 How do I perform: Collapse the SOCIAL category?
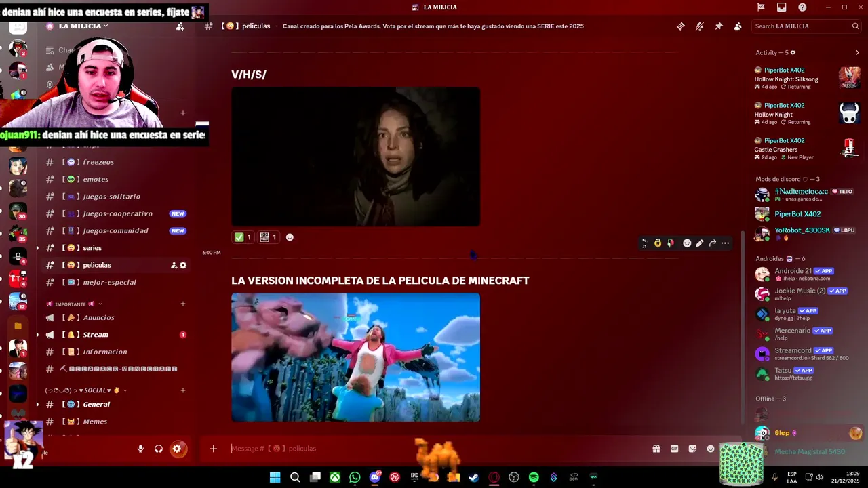pyautogui.click(x=86, y=390)
